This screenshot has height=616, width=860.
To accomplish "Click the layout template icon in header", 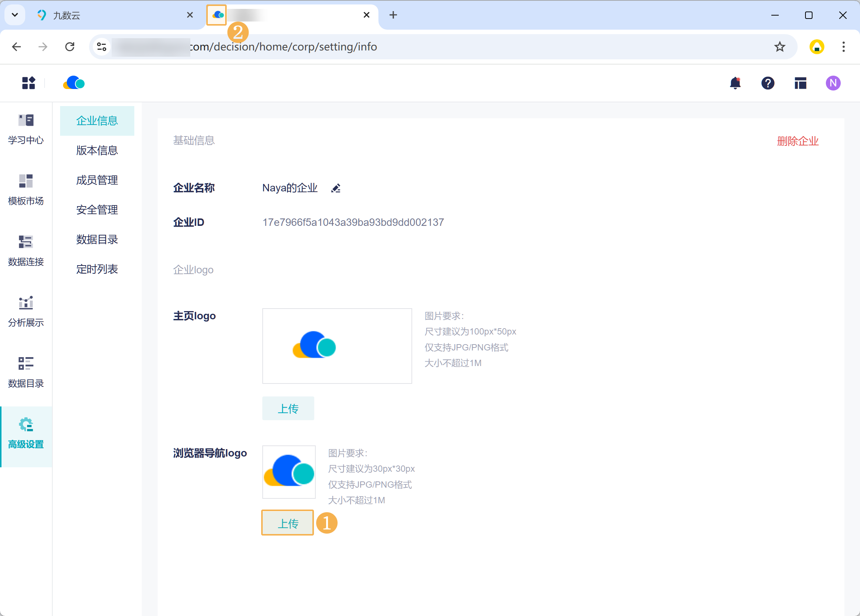I will click(800, 83).
